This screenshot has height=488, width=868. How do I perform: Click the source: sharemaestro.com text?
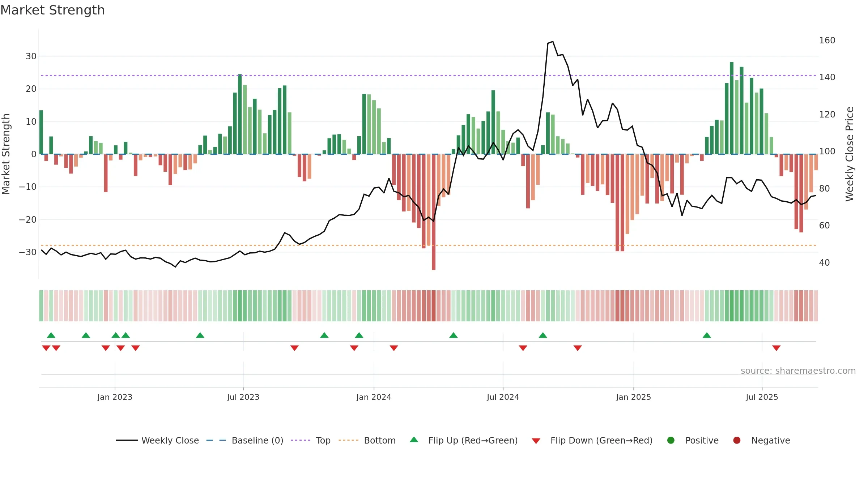point(798,371)
